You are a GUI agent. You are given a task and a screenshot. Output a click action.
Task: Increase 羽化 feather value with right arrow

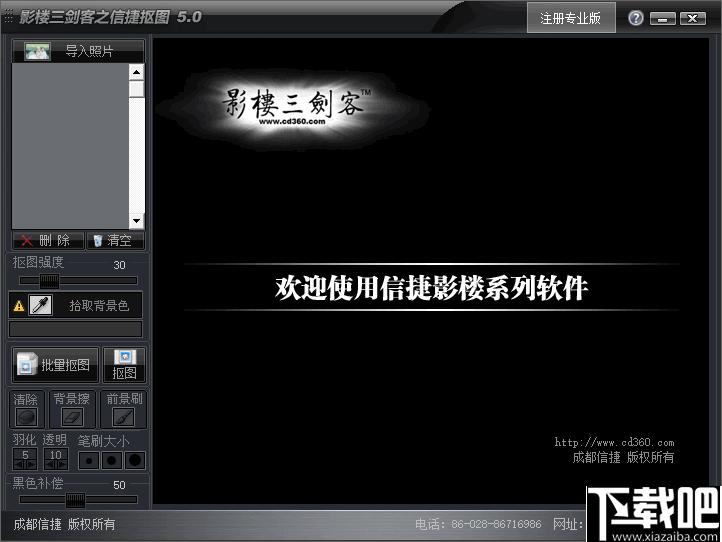(31, 465)
